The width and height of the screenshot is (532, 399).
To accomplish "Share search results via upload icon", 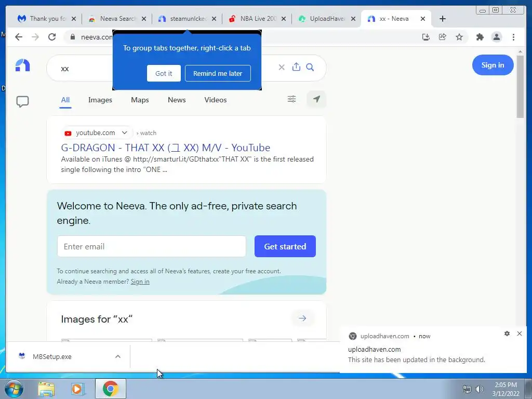I will coord(296,67).
